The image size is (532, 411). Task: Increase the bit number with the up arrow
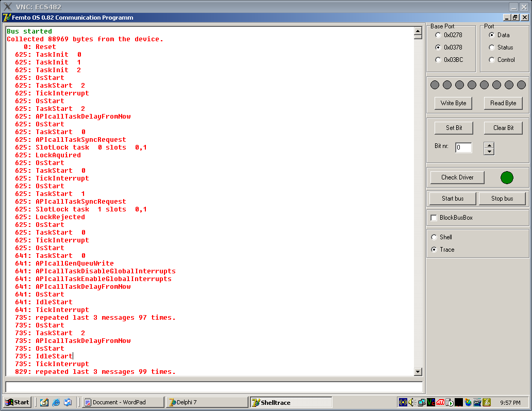[489, 145]
